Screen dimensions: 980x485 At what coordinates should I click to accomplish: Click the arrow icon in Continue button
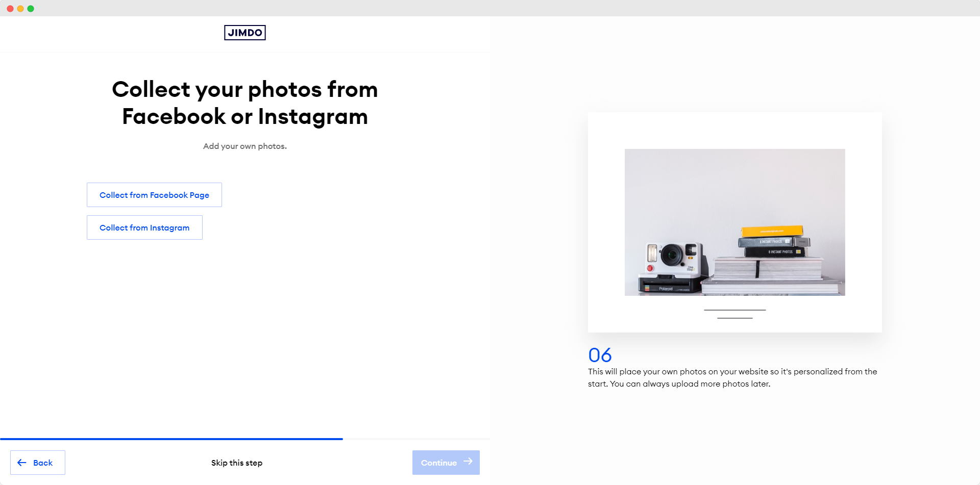click(x=468, y=462)
